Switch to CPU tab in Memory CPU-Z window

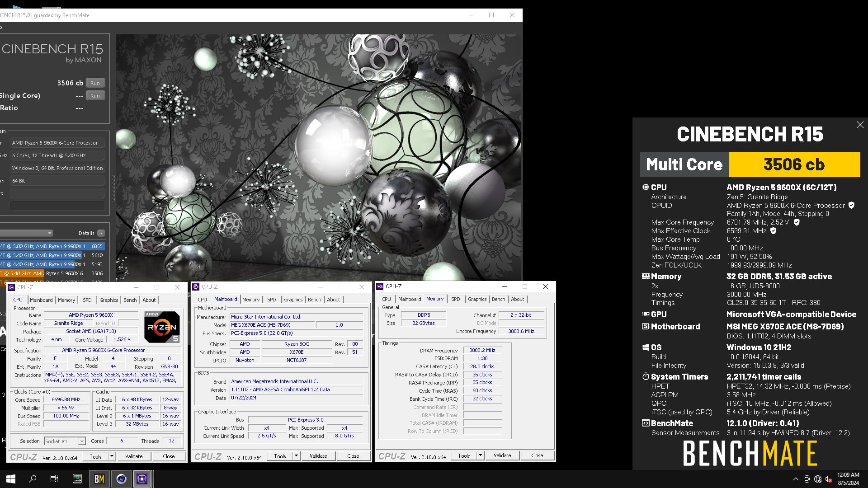[387, 299]
